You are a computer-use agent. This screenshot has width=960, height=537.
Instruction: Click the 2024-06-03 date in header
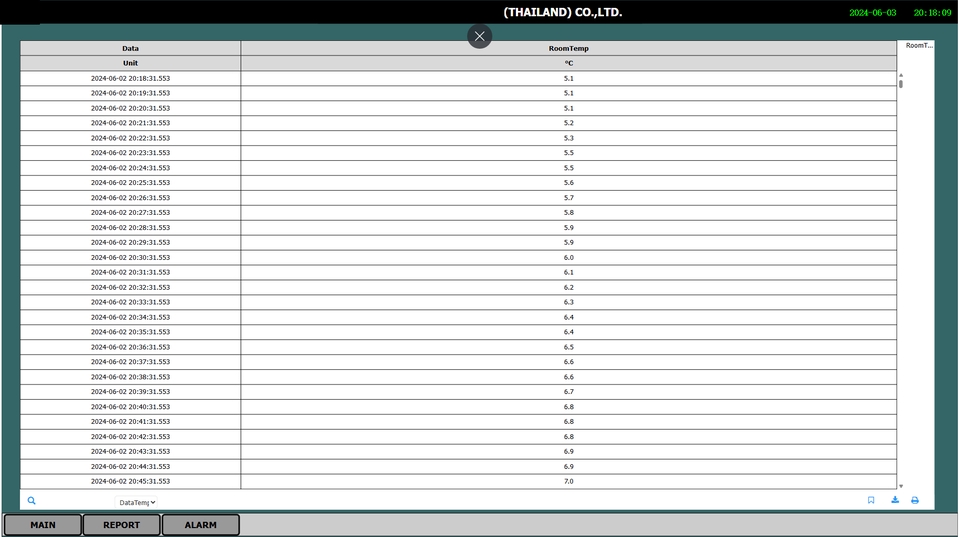(x=872, y=13)
